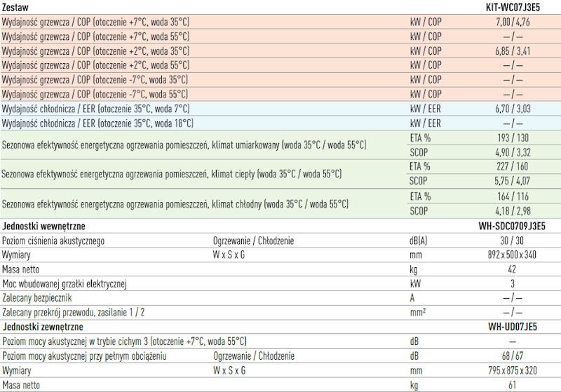Viewport: 561px width, 392px height.
Task: Click the 6,70 / 3,03 EER value
Action: pos(513,109)
